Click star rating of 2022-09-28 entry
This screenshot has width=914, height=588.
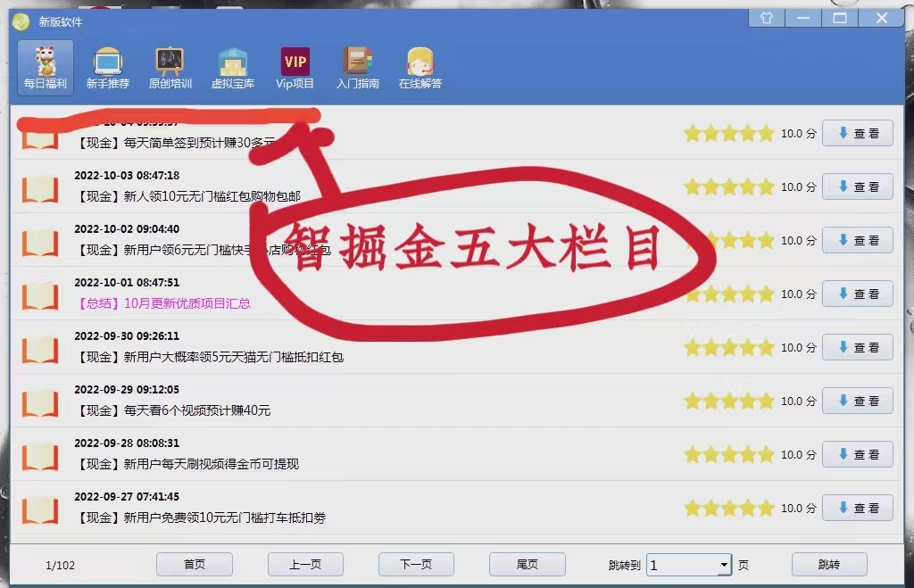pos(728,455)
